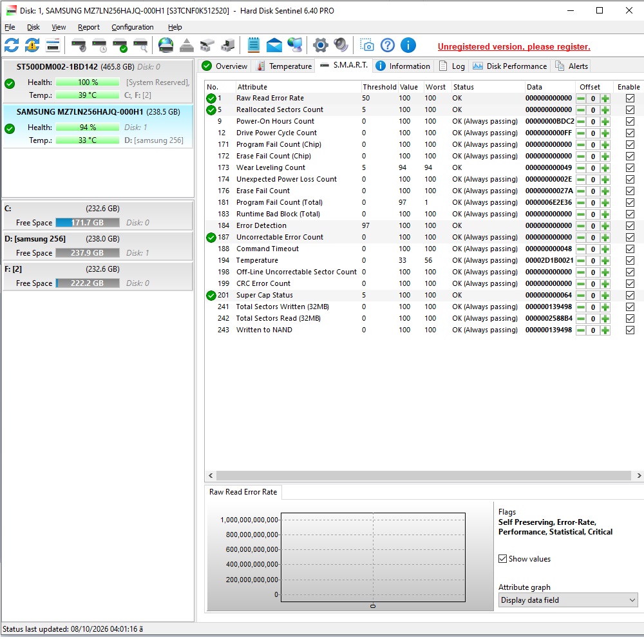Image resolution: width=644 pixels, height=644 pixels.
Task: Click the globe with monitor toolbar icon
Action: [295, 45]
